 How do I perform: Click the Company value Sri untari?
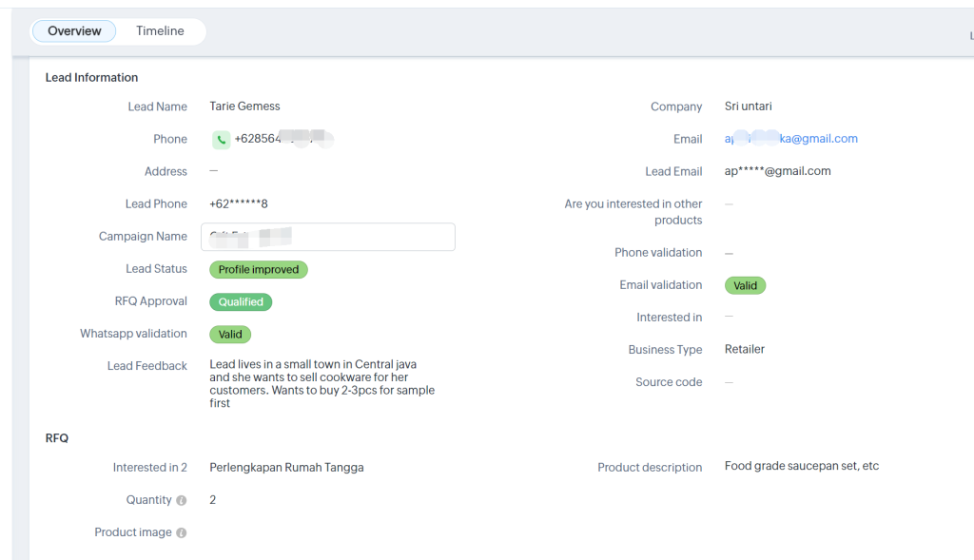click(748, 106)
